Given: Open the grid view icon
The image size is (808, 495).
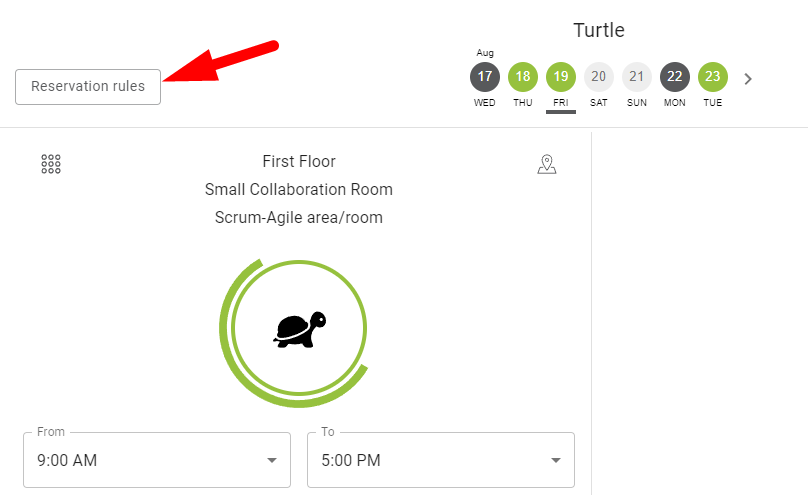Looking at the screenshot, I should point(51,164).
